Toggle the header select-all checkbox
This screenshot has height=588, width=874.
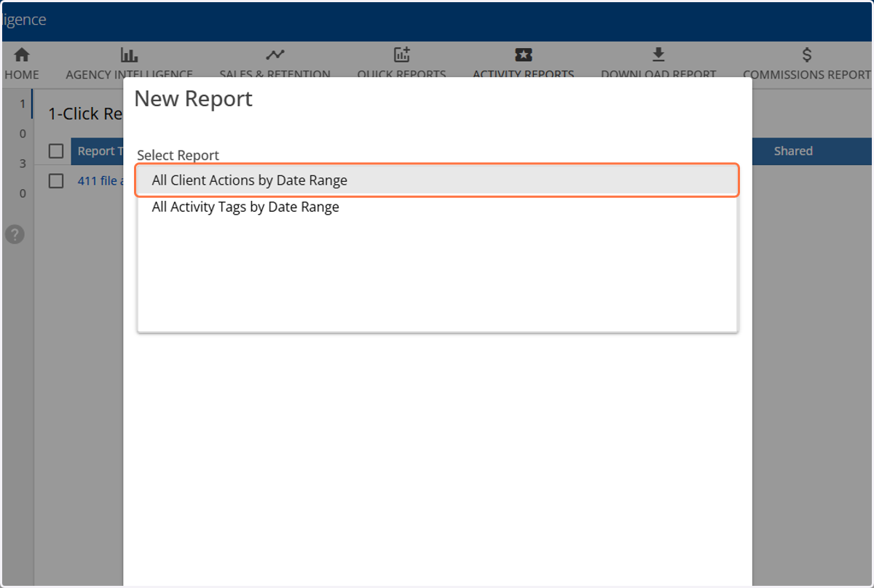(x=56, y=151)
